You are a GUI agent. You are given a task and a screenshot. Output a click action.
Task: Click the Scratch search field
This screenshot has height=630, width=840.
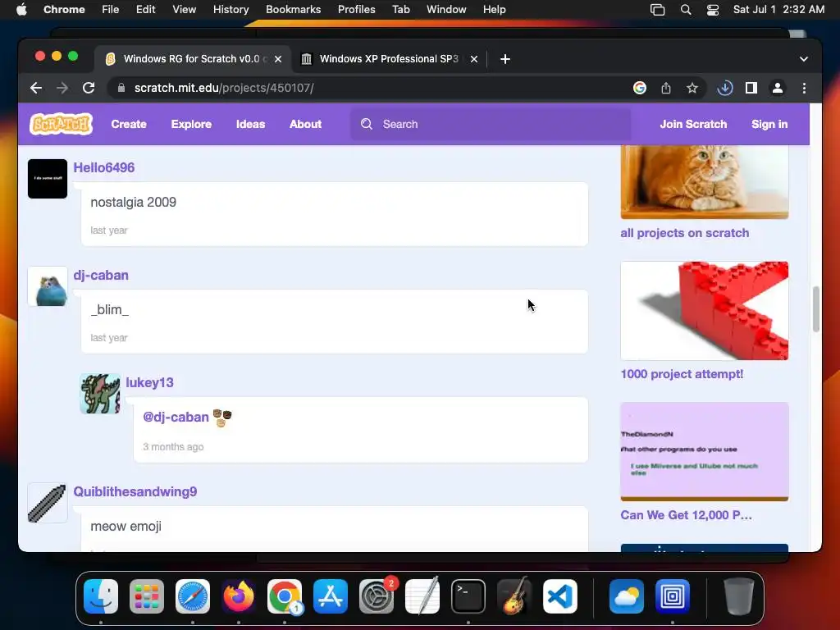click(491, 124)
